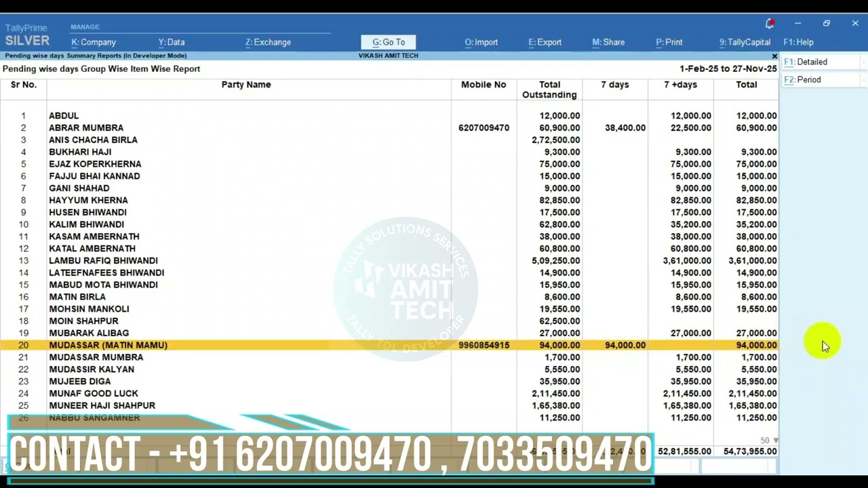Screen dimensions: 868x488
Task: Select MATIN BIRLA row
Action: point(389,297)
